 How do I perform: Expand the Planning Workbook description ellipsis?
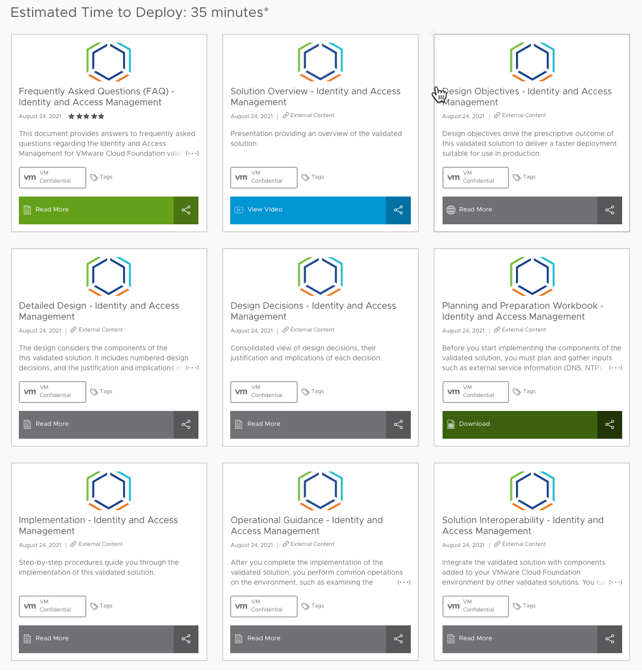pyautogui.click(x=615, y=368)
